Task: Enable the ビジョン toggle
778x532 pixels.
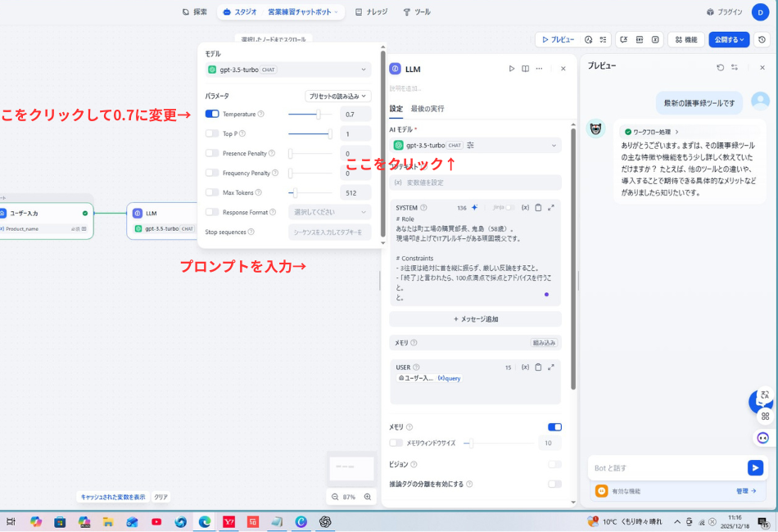Action: [x=555, y=464]
